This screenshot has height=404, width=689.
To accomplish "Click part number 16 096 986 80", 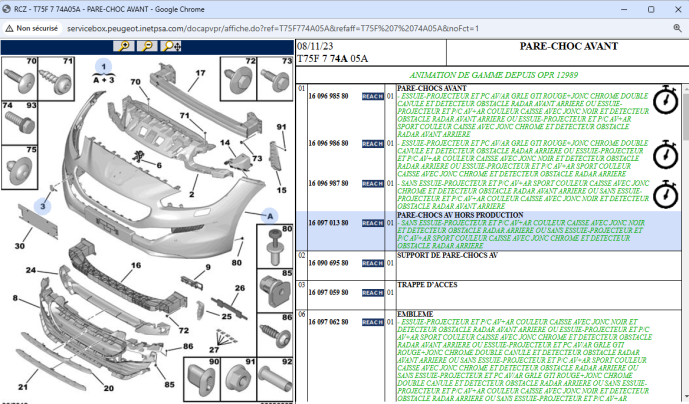I will (x=328, y=144).
